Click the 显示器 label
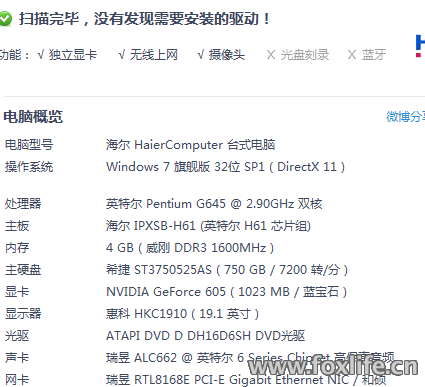This screenshot has width=425, height=387. pos(23,314)
